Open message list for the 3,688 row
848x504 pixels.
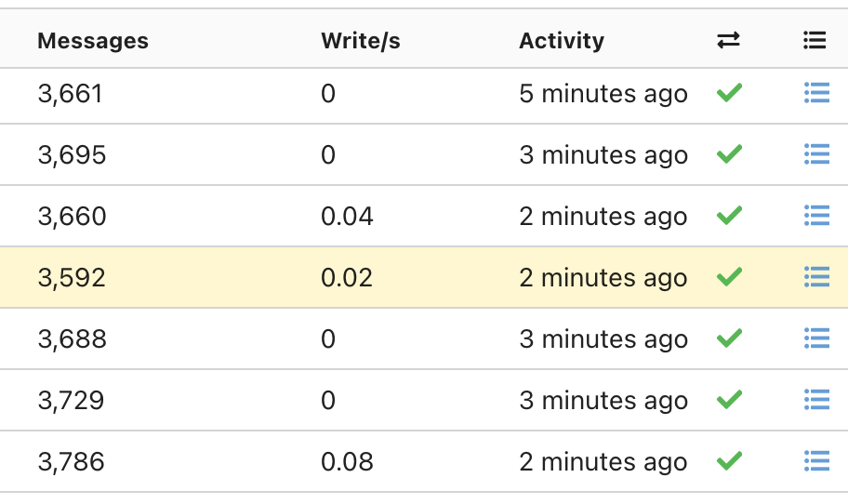click(x=815, y=338)
